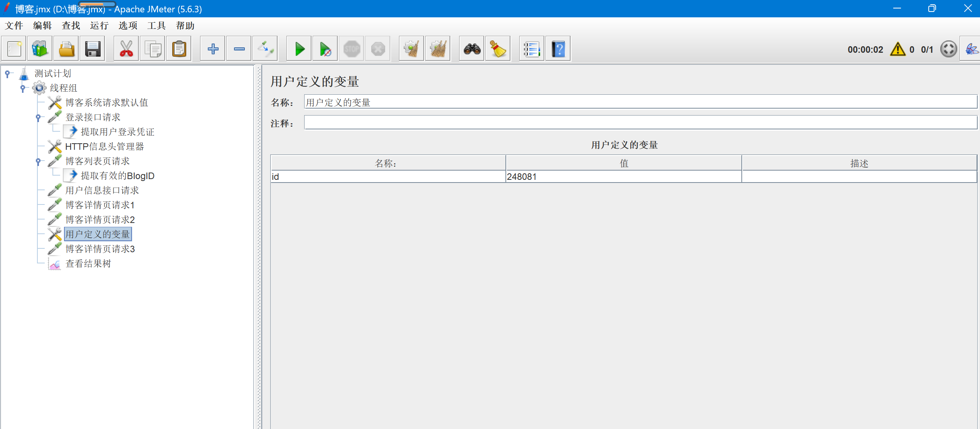Select HTTP信息头管理器 element
980x429 pixels.
pos(104,147)
